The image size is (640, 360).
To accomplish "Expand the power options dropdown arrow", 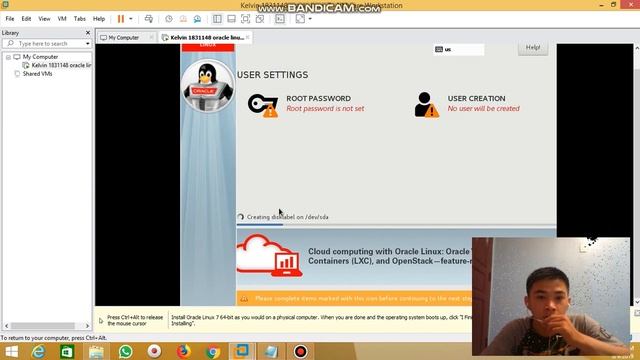I will pos(131,19).
